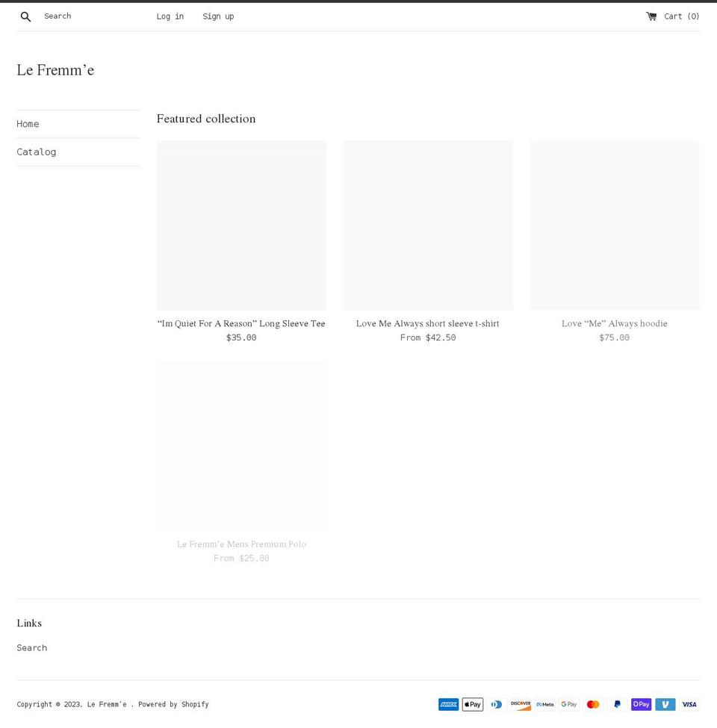Click the PayPal payment icon

[617, 704]
